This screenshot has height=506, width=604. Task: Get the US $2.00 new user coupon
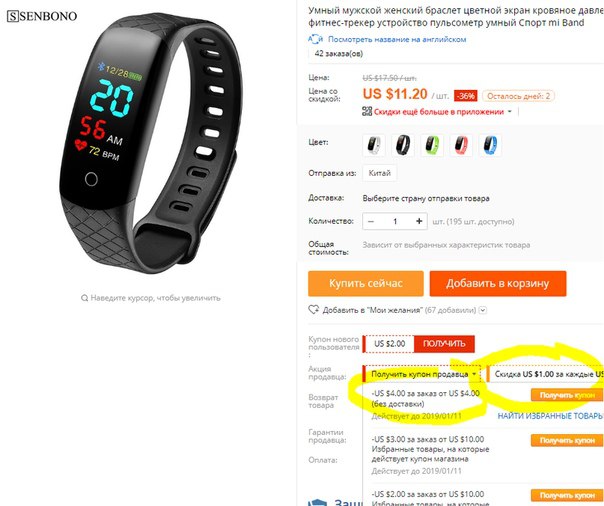click(x=444, y=343)
